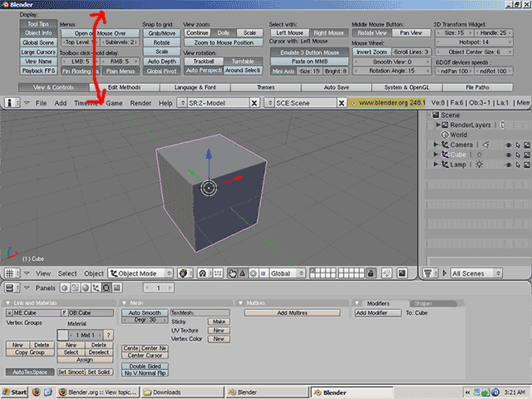Open the draw type shading selector

point(185,273)
